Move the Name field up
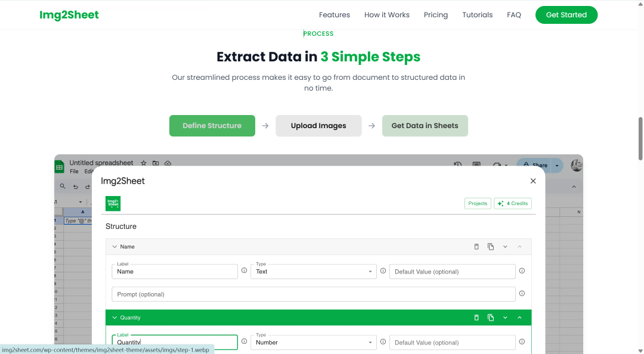 (519, 246)
